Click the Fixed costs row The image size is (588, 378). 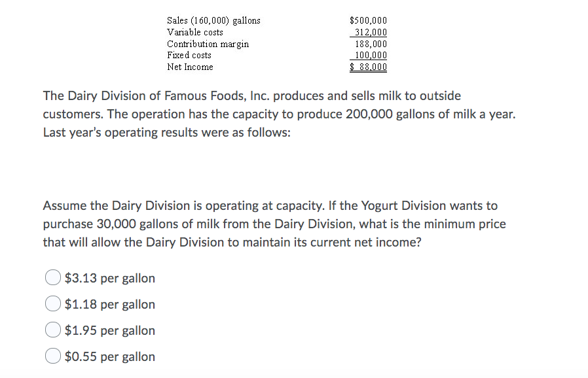click(x=189, y=55)
